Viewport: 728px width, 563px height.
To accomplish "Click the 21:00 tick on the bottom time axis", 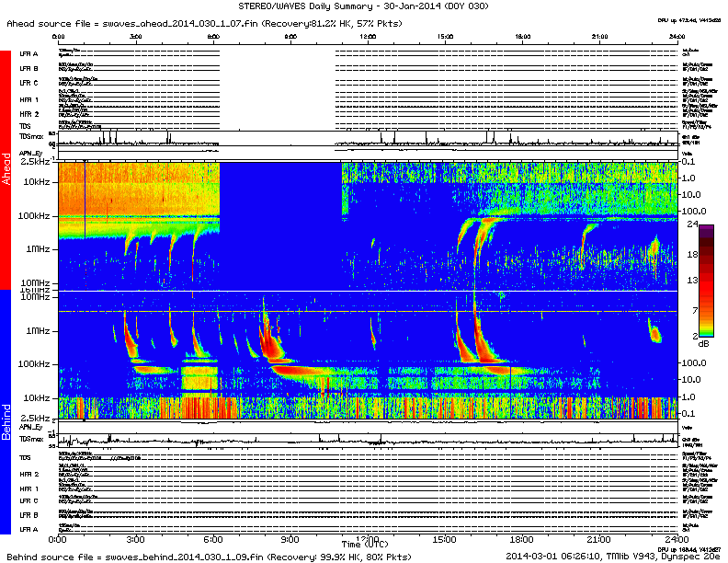I will pyautogui.click(x=599, y=539).
